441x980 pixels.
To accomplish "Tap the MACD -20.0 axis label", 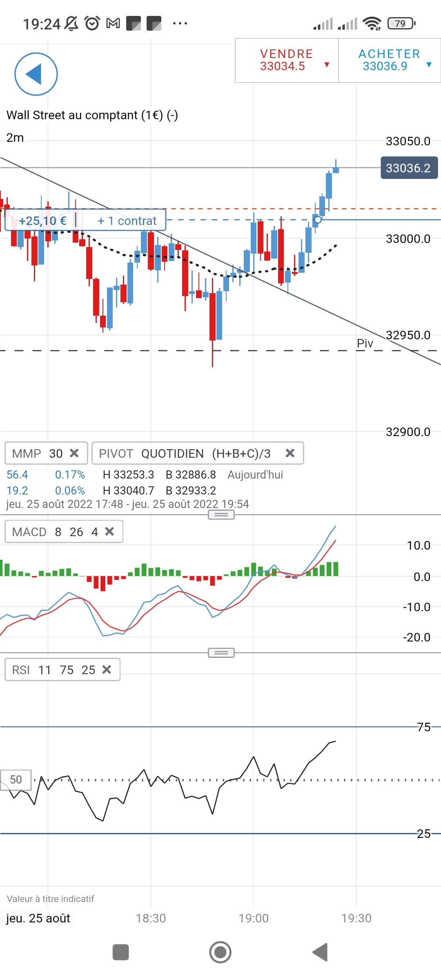I will (x=416, y=637).
